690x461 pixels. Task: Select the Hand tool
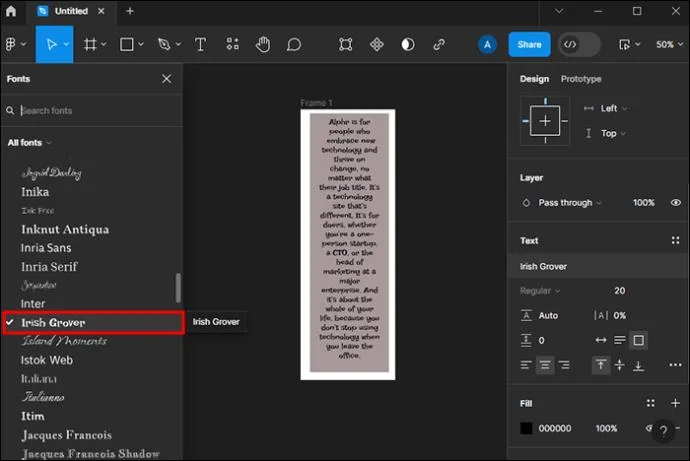(263, 44)
